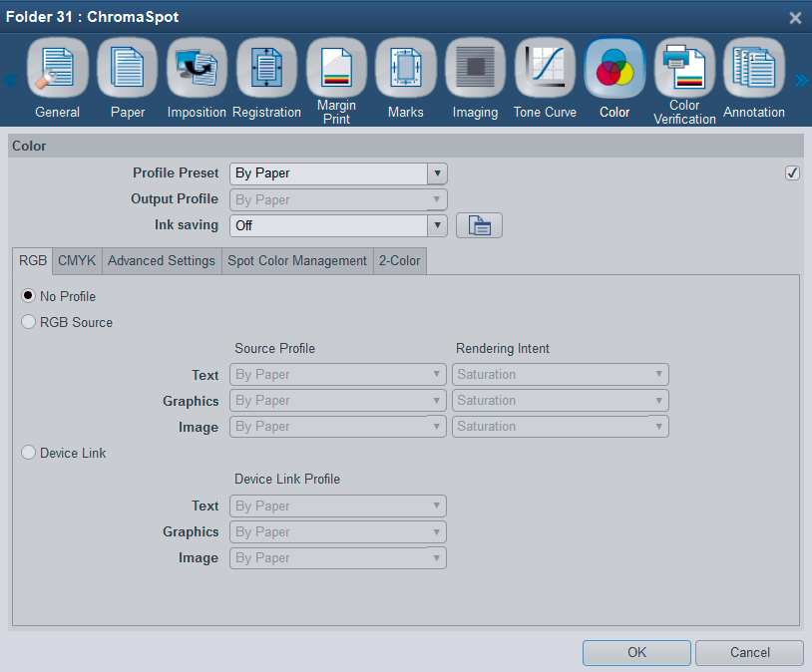This screenshot has width=812, height=672.
Task: Click the Color section header
Action: (x=406, y=146)
